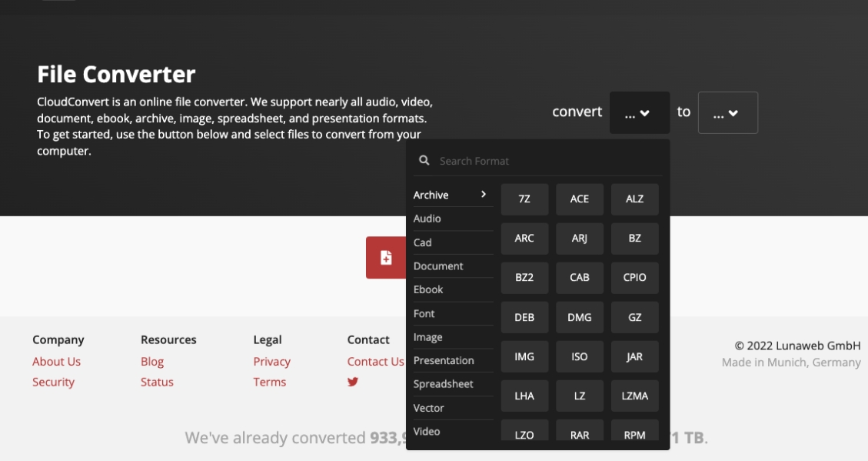Select the Audio format category
Viewport: 868px width, 461px height.
pos(453,219)
